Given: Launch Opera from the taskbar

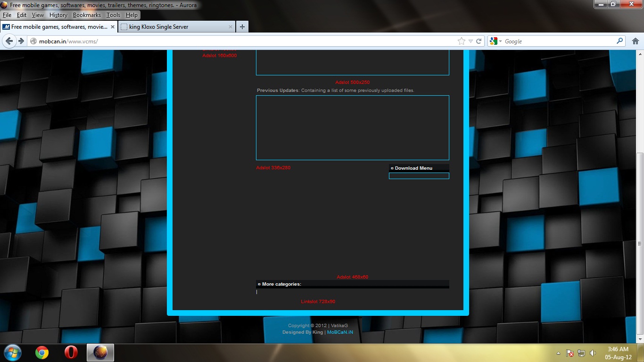Looking at the screenshot, I should [x=71, y=352].
